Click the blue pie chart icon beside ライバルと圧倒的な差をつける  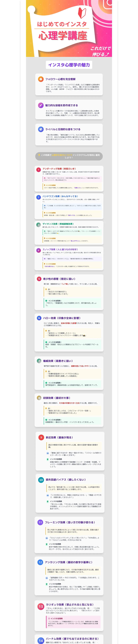(x=41, y=129)
